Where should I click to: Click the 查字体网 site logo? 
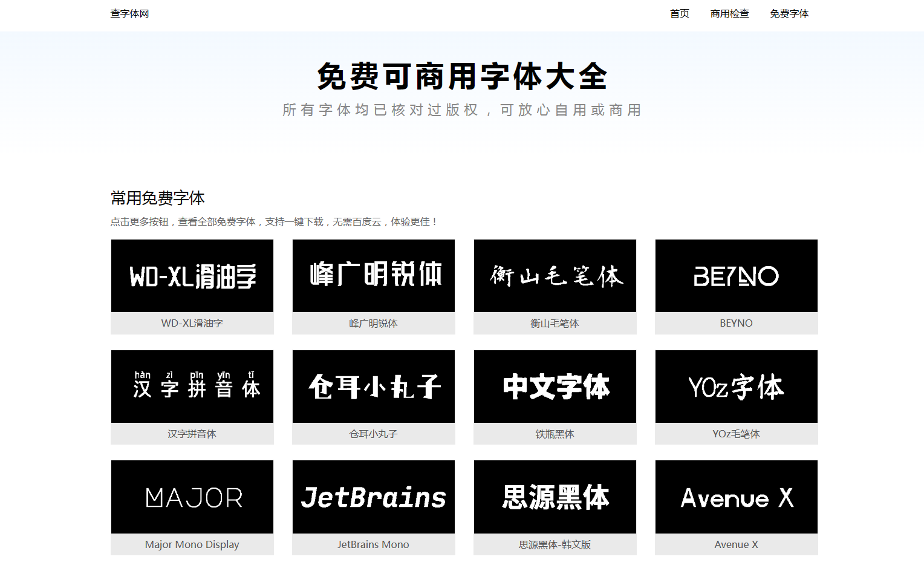pyautogui.click(x=129, y=14)
